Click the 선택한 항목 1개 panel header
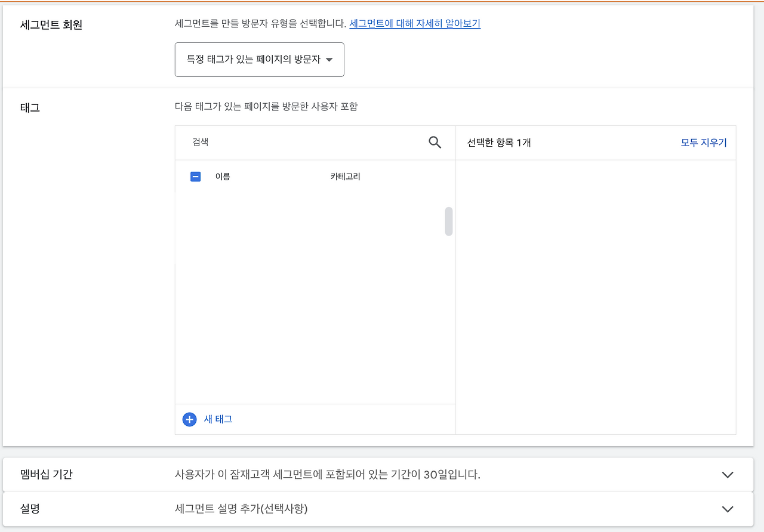Image resolution: width=764 pixels, height=532 pixels. click(x=498, y=142)
